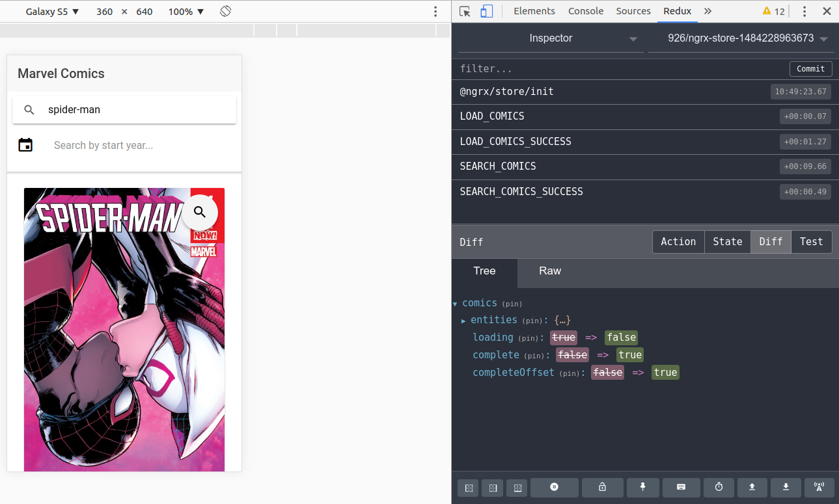Show the Action view
Screen dimensions: 839x504
tap(678, 242)
